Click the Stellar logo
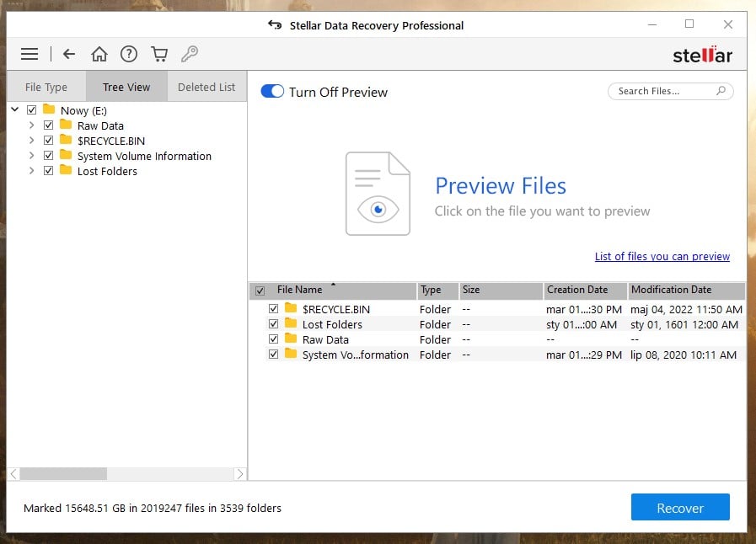The width and height of the screenshot is (756, 544). coord(703,55)
